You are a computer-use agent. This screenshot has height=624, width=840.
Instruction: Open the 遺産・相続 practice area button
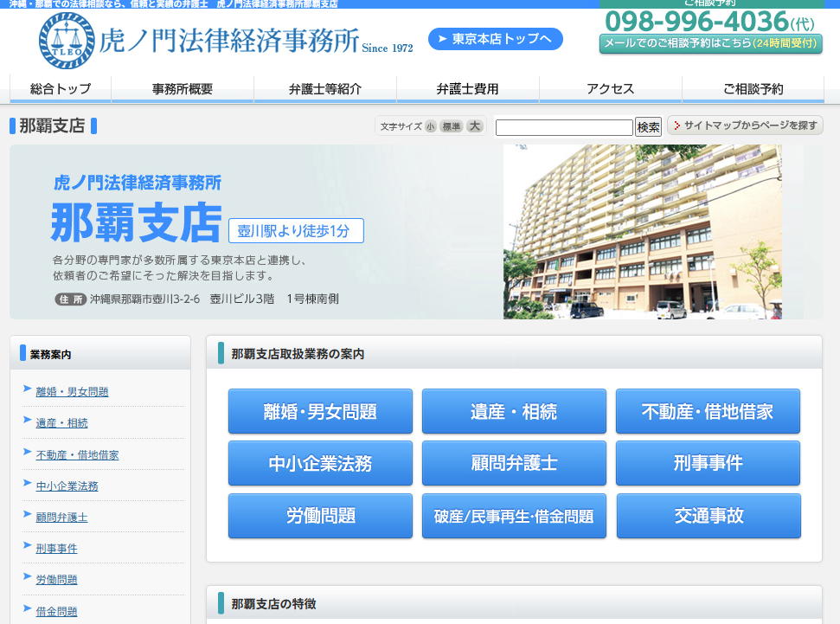click(514, 412)
